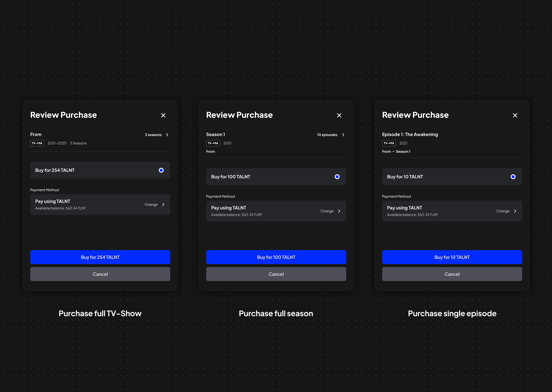Expand the 3 seasons chevron

[x=167, y=135]
